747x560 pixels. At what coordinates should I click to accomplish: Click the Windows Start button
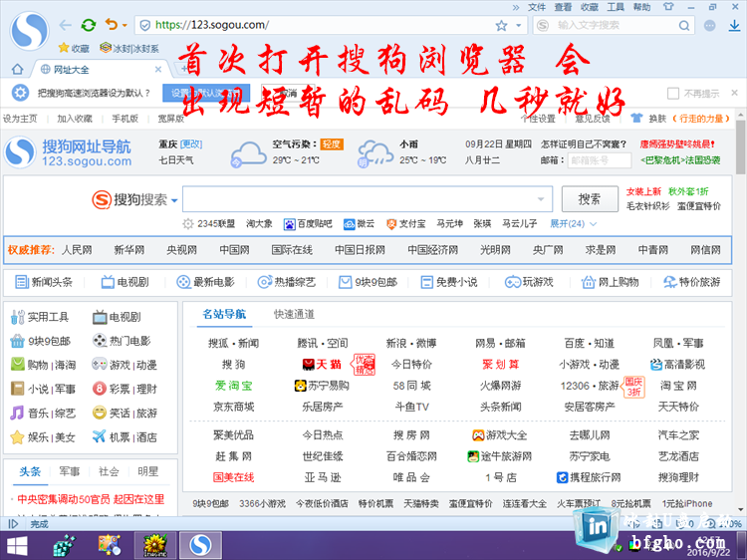[x=17, y=545]
